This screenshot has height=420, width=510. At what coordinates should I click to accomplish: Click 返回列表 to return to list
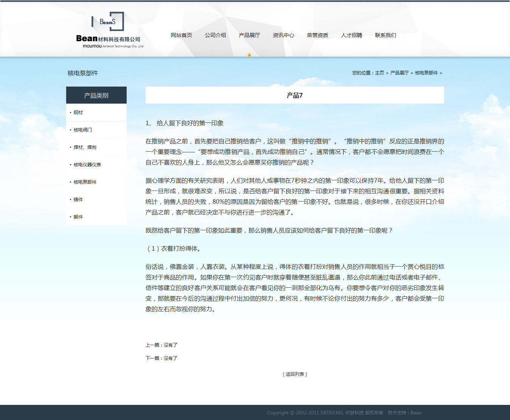click(x=295, y=374)
